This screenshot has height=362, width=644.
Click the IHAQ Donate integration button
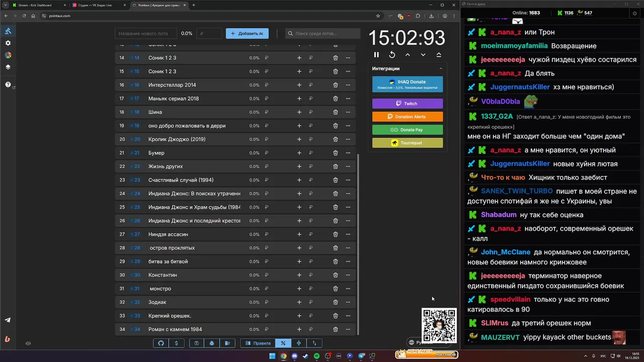pos(408,84)
